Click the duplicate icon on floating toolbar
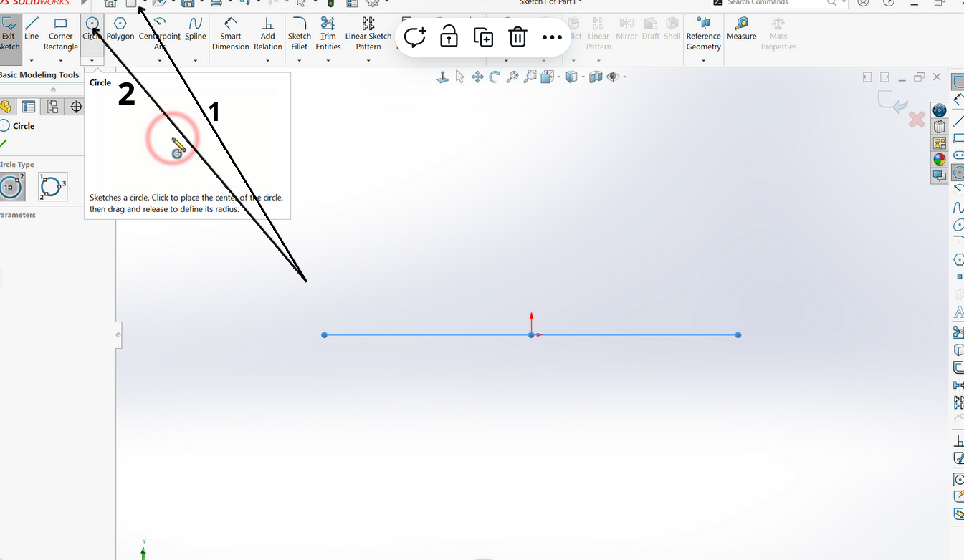The image size is (964, 560). (483, 37)
